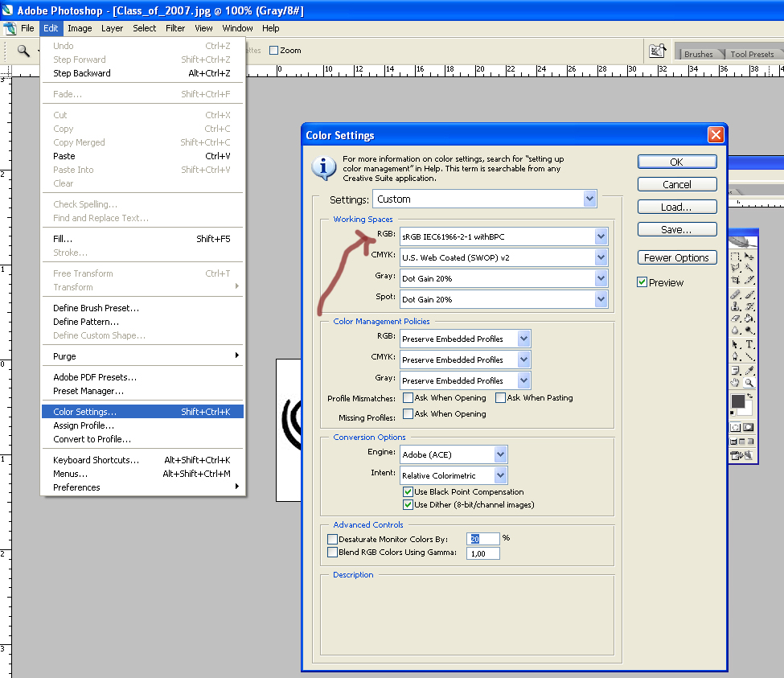Select the Rectangular Marquee tool in toolbox
Viewport: 784px width, 678px height.
click(x=736, y=257)
